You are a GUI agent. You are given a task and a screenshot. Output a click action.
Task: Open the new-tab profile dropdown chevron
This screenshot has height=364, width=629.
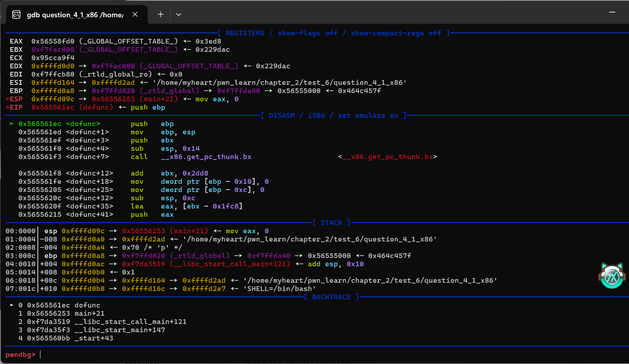coord(179,15)
